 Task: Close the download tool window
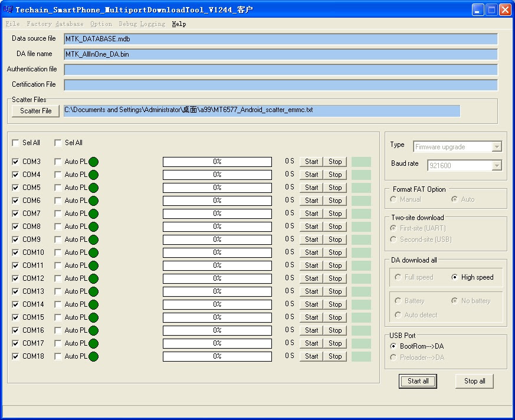[505, 10]
